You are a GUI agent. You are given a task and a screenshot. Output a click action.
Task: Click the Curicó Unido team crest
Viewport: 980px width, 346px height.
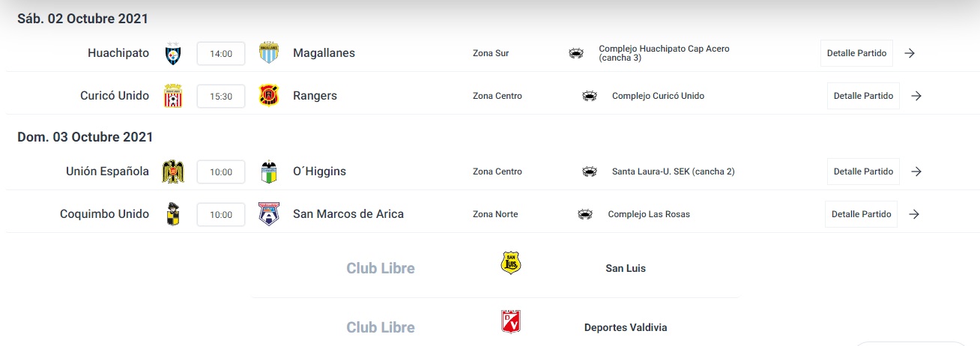(x=173, y=96)
